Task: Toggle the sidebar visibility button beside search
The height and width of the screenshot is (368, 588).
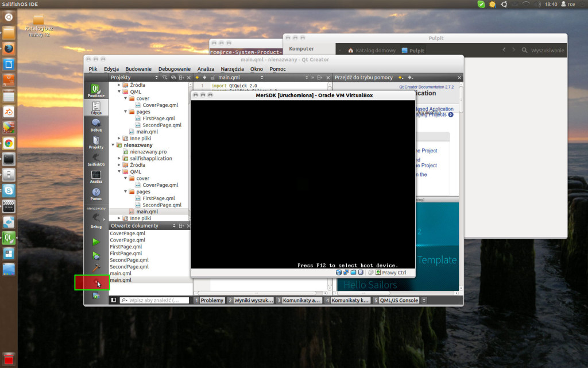Action: point(114,300)
